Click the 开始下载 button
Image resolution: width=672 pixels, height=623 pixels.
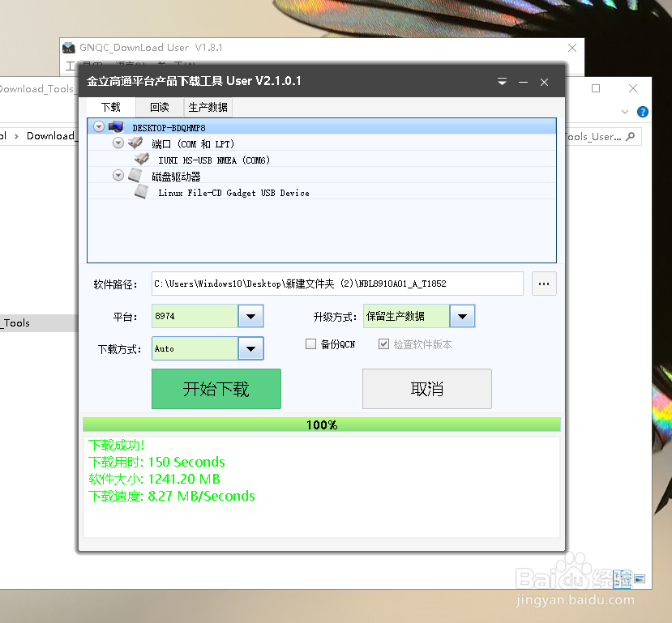click(x=216, y=389)
